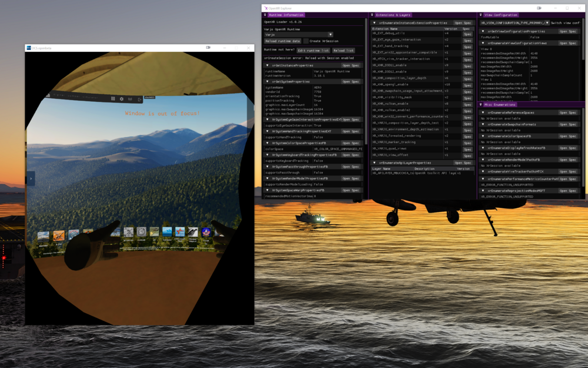Collapse xrEnumerateViewConfigurationViews section
The width and height of the screenshot is (588, 368).
tap(483, 43)
